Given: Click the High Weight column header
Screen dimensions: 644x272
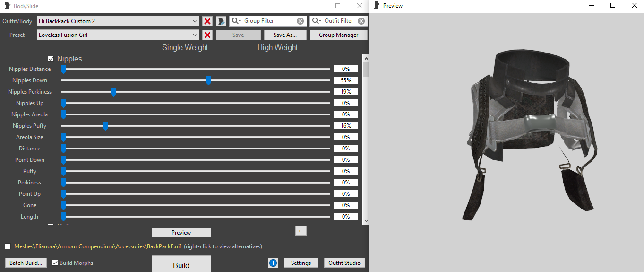Looking at the screenshot, I should (278, 47).
